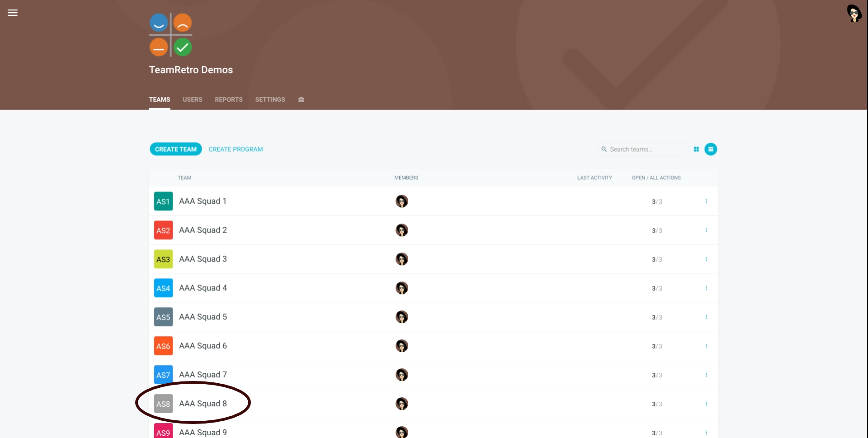Click the MEMBERS column header

click(406, 178)
